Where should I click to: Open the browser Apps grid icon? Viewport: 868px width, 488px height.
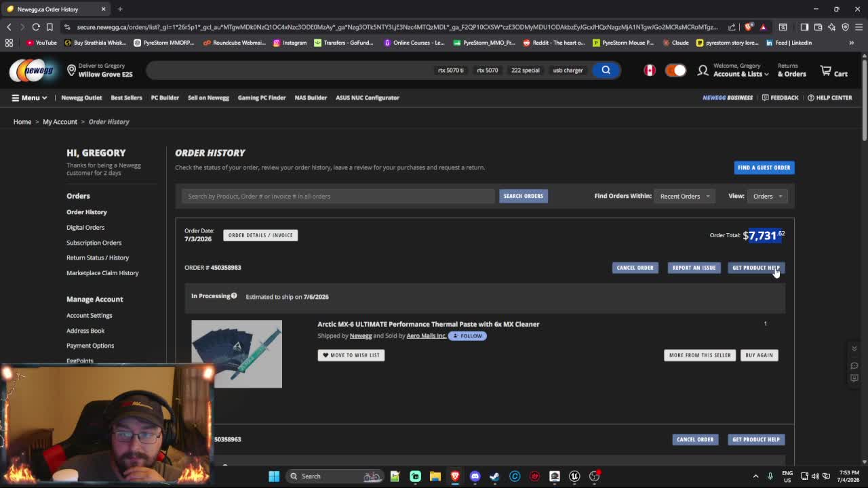coord(9,43)
